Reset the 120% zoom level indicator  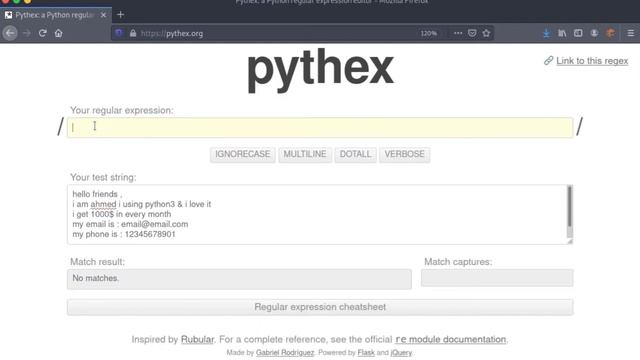point(429,33)
